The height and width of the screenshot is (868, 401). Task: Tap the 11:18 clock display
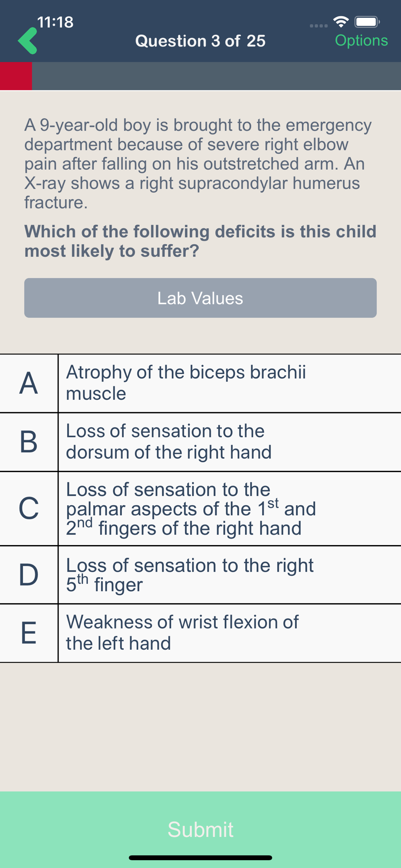point(55,22)
